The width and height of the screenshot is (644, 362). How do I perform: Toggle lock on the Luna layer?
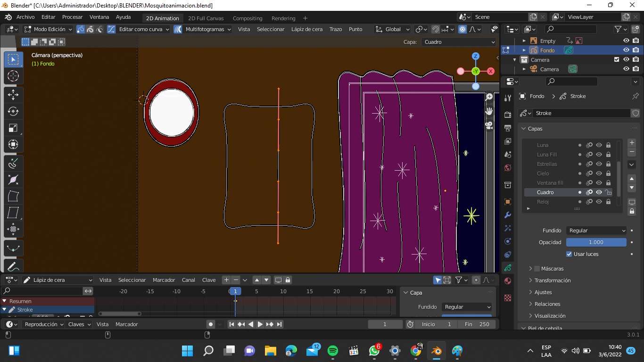click(x=608, y=145)
